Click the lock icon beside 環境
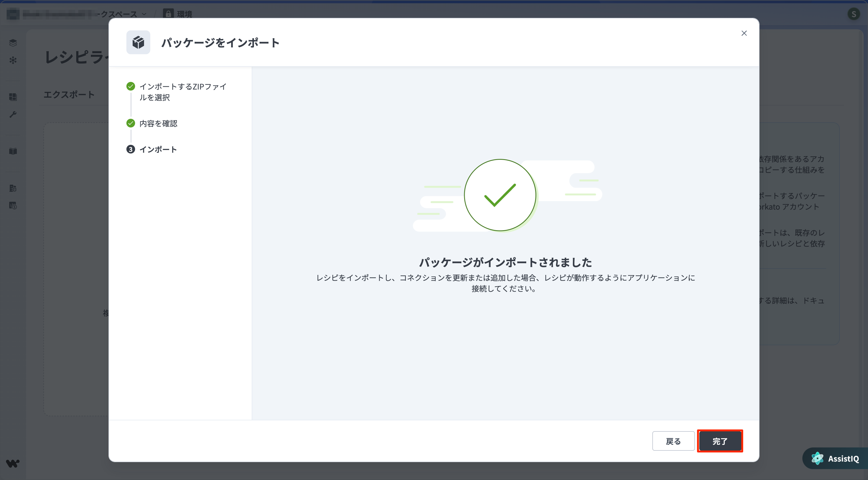The image size is (868, 480). [168, 14]
